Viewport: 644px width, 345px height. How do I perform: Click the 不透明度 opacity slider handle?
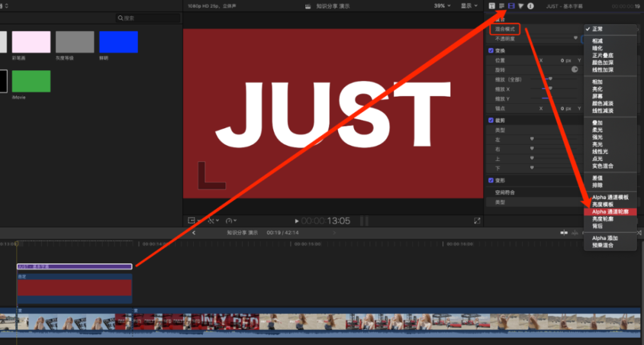click(575, 38)
